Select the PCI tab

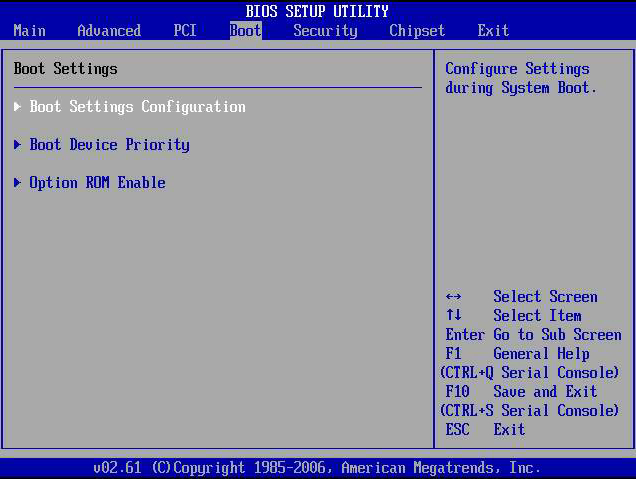pyautogui.click(x=185, y=31)
